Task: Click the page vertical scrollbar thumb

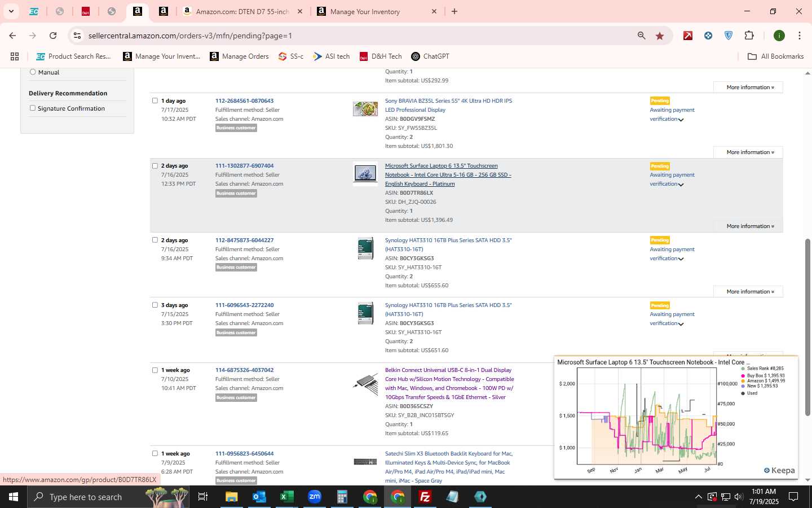Action: tap(807, 327)
